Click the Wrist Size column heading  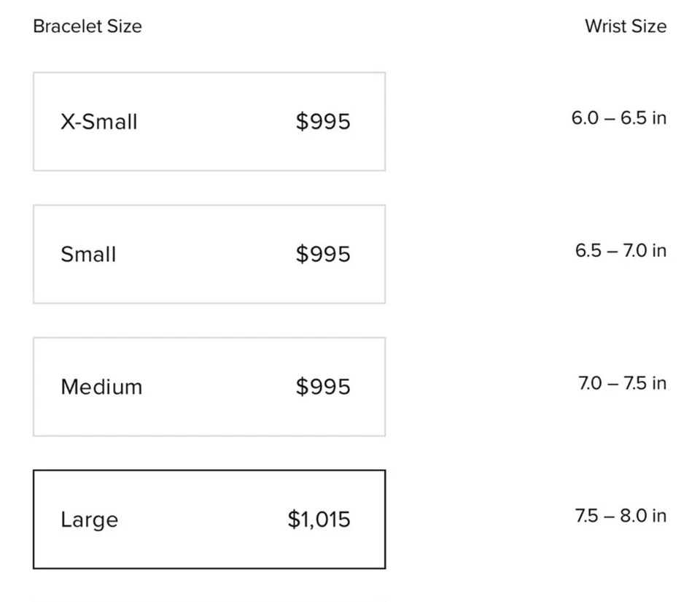625,26
